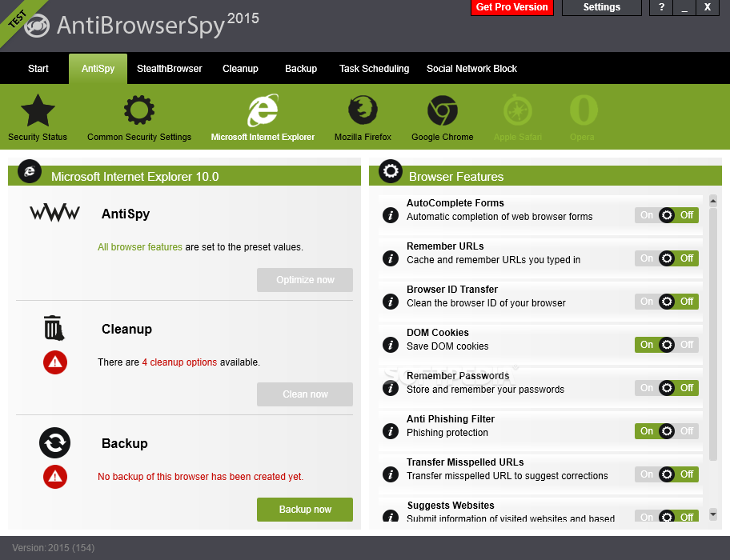Open the Backup tab in navigation bar
Image resolution: width=730 pixels, height=560 pixels.
[x=301, y=69]
